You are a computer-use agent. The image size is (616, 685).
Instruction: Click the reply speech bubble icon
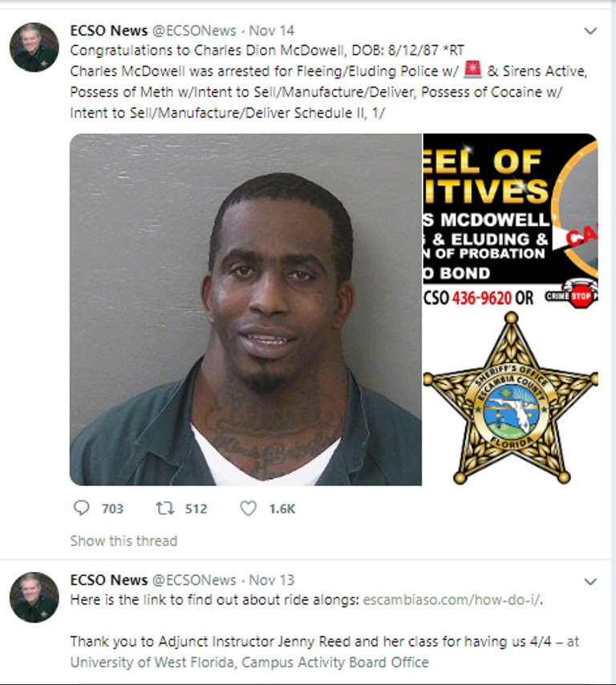point(81,508)
